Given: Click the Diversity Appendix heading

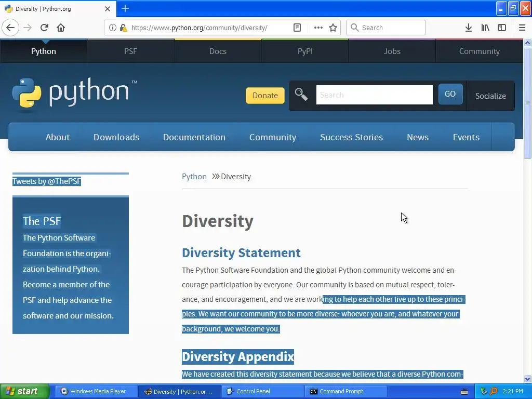Looking at the screenshot, I should (x=238, y=356).
